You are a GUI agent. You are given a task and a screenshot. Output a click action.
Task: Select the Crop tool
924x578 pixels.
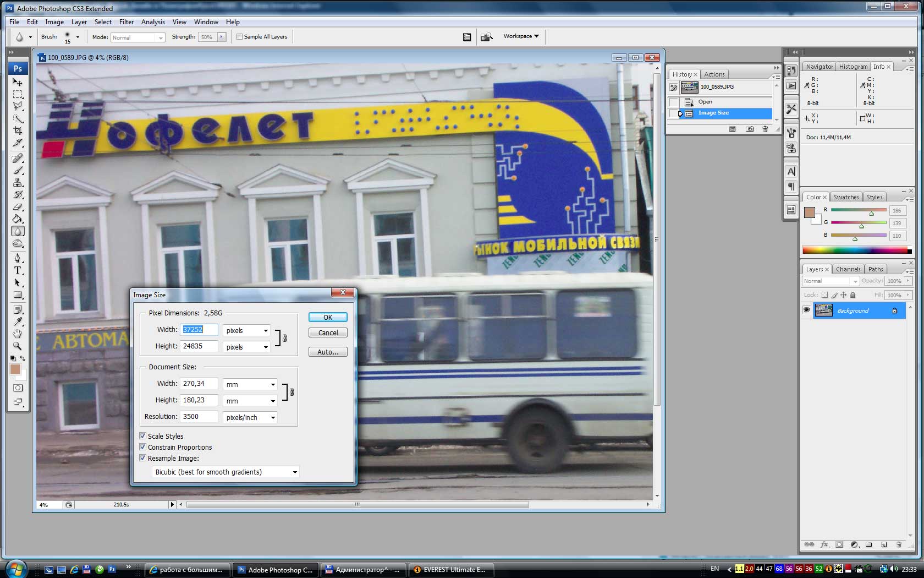click(18, 130)
